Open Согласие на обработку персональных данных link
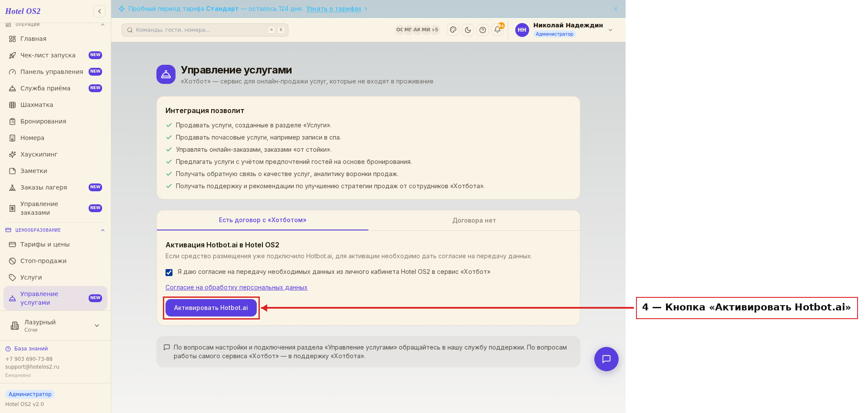The height and width of the screenshot is (413, 868). pyautogui.click(x=236, y=287)
